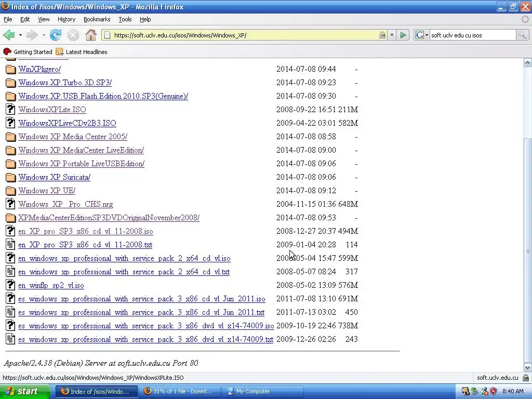This screenshot has height=399, width=532.
Task: Click folder icon beside Windows XP UE/
Action: click(10, 191)
